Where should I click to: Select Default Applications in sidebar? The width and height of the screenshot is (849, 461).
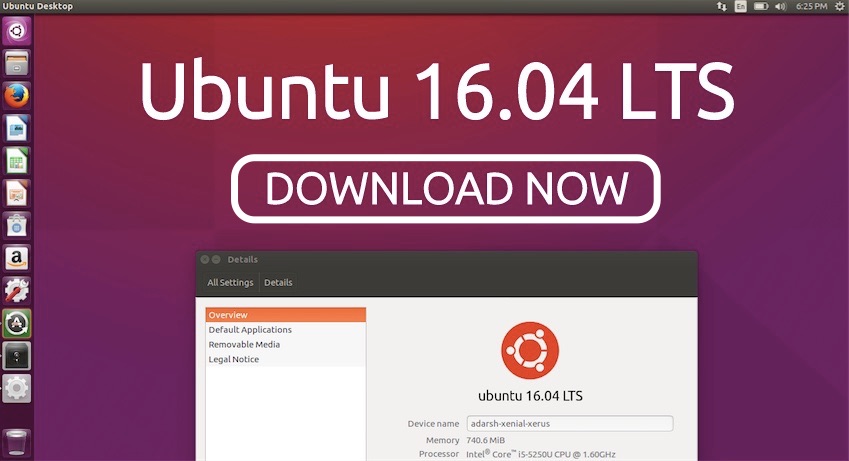285,329
